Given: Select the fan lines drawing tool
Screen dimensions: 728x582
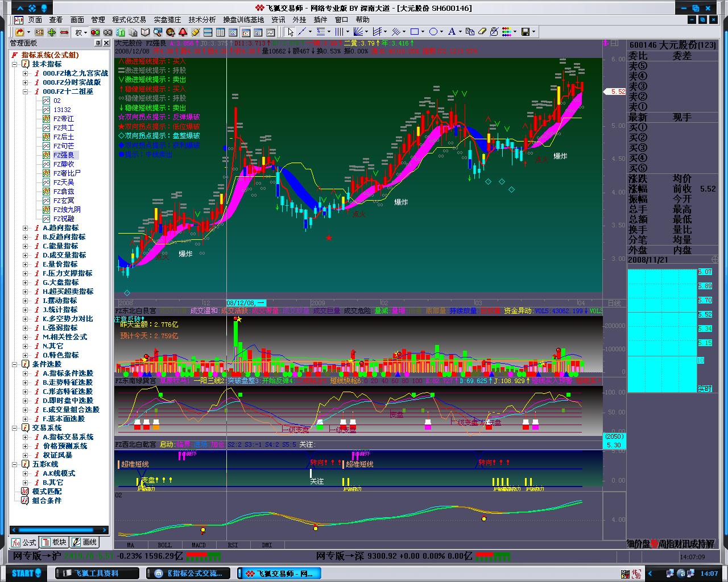Looking at the screenshot, I should pos(358,32).
